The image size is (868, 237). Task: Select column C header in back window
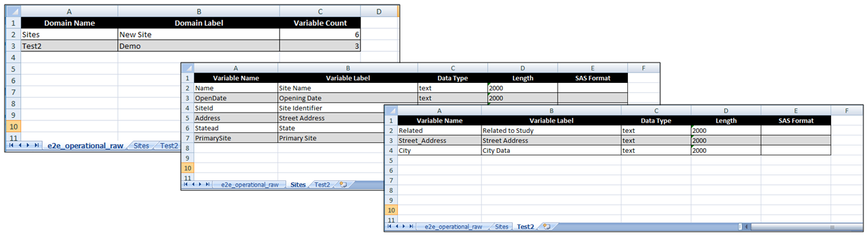point(320,11)
